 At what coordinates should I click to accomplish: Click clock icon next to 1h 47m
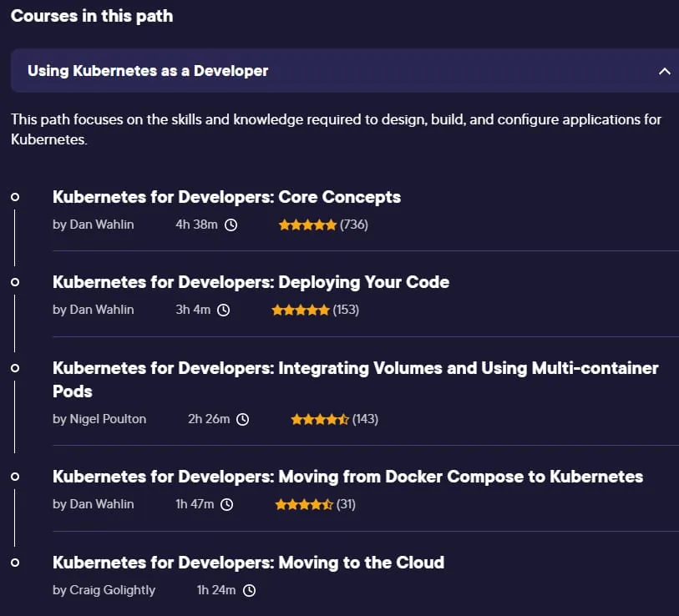click(227, 505)
